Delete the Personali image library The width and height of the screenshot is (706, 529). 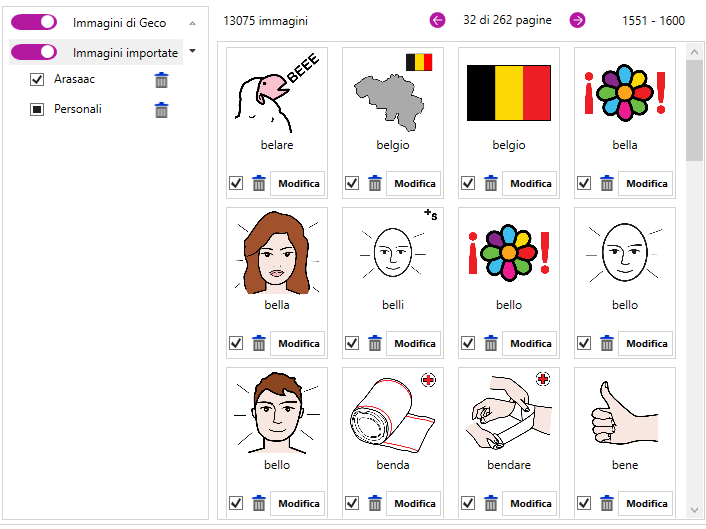pos(161,110)
